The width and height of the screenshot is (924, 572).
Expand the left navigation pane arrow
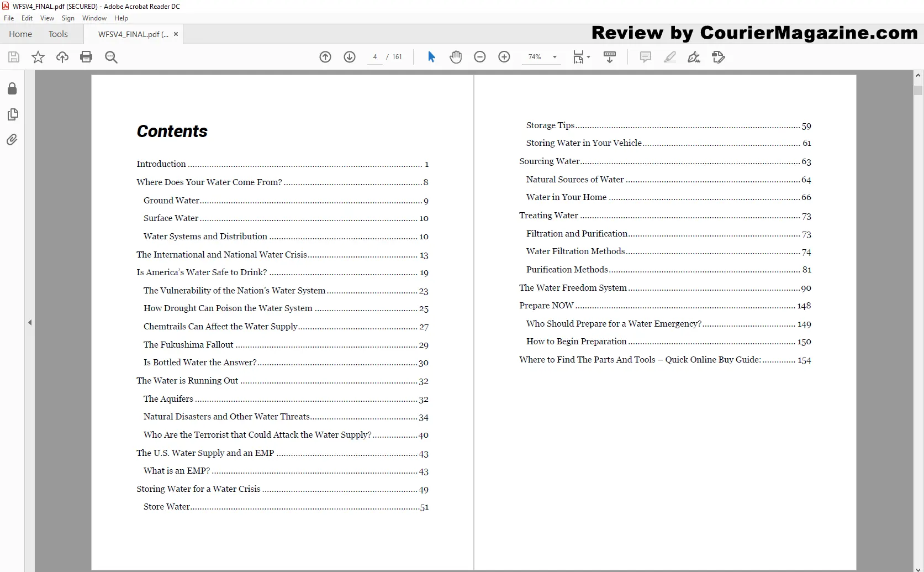[x=30, y=322]
